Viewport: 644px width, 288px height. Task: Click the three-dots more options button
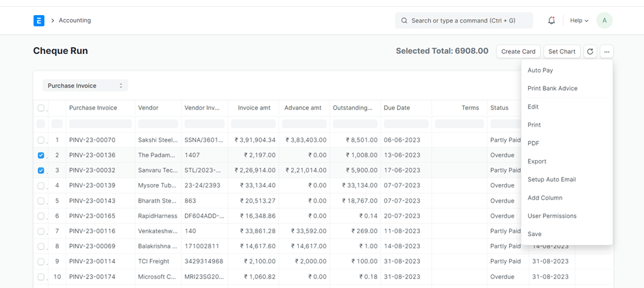click(607, 51)
